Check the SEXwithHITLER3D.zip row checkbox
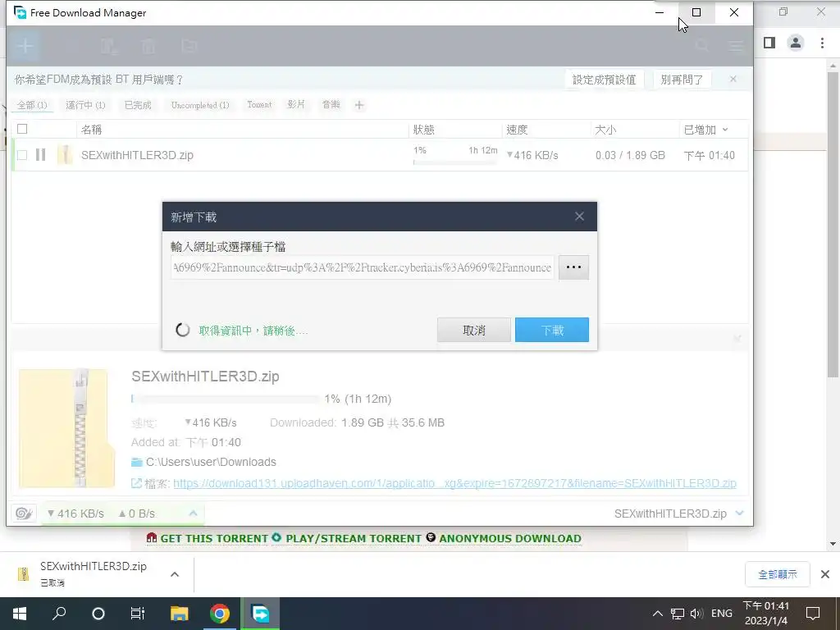 click(22, 155)
